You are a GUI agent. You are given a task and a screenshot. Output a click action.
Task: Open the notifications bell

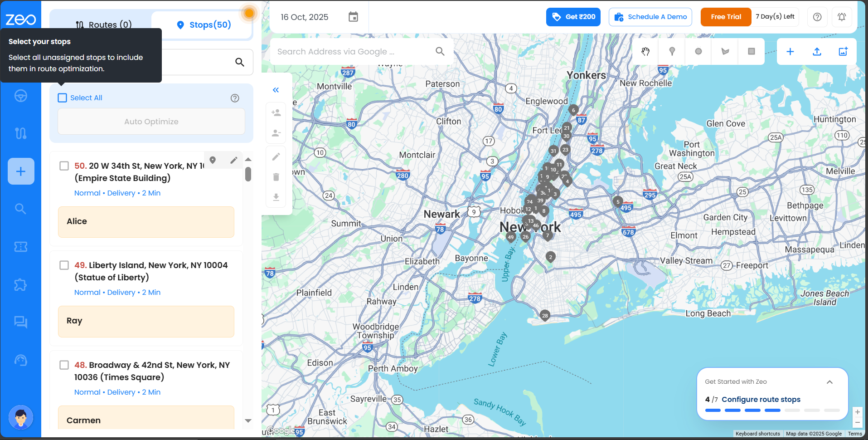pyautogui.click(x=841, y=17)
